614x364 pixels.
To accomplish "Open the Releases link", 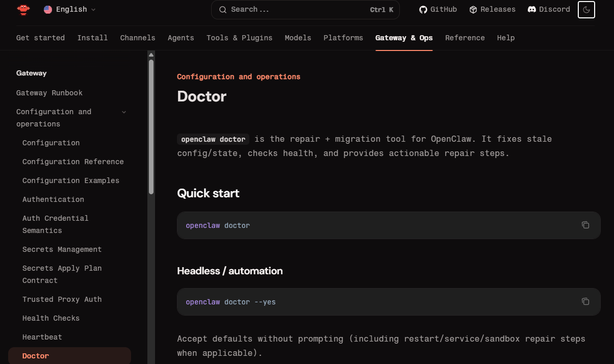I will coord(492,10).
